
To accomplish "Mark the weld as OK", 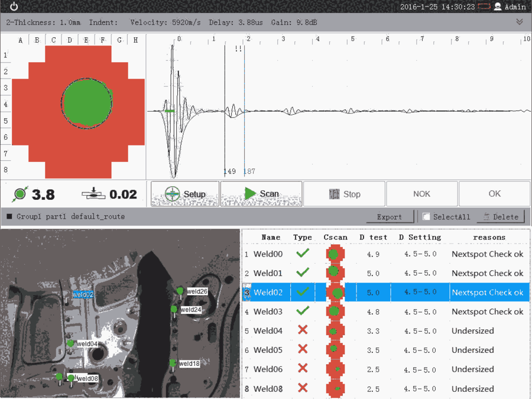I will [x=494, y=194].
